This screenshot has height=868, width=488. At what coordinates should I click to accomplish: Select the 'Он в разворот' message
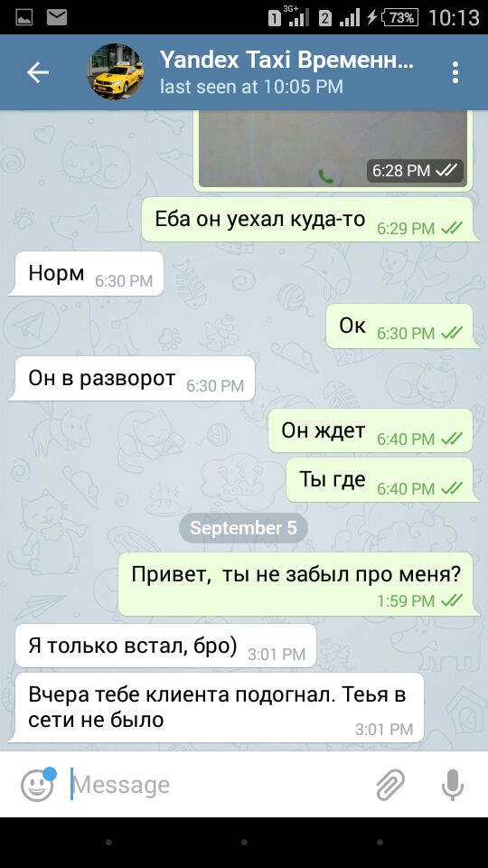pyautogui.click(x=132, y=379)
